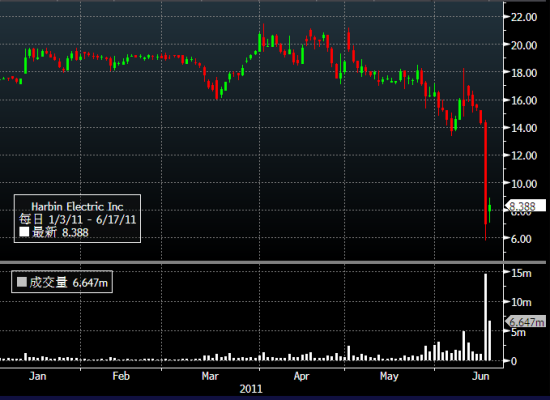The height and width of the screenshot is (400, 550).
Task: Click the final green candlestick near 8.388
Action: tap(489, 210)
